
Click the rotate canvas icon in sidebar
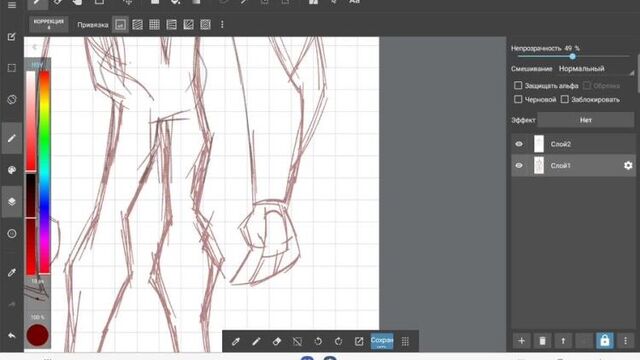click(x=12, y=100)
